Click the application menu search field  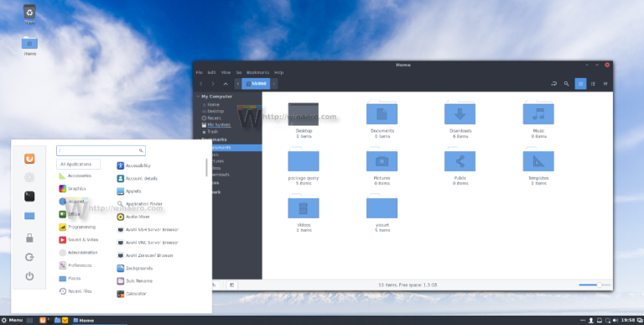coord(101,150)
